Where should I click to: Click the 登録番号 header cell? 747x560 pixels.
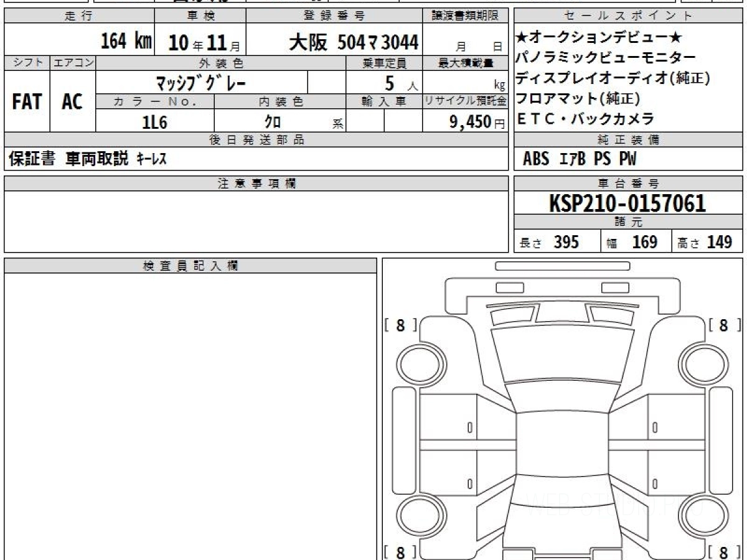pyautogui.click(x=334, y=16)
